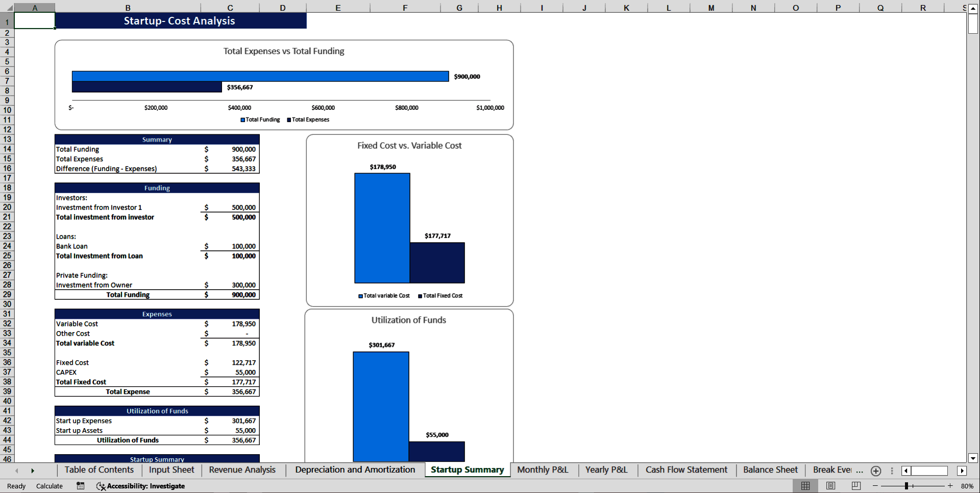980x493 pixels.
Task: Click the keyboard shortcuts status bar icon
Action: [x=80, y=486]
